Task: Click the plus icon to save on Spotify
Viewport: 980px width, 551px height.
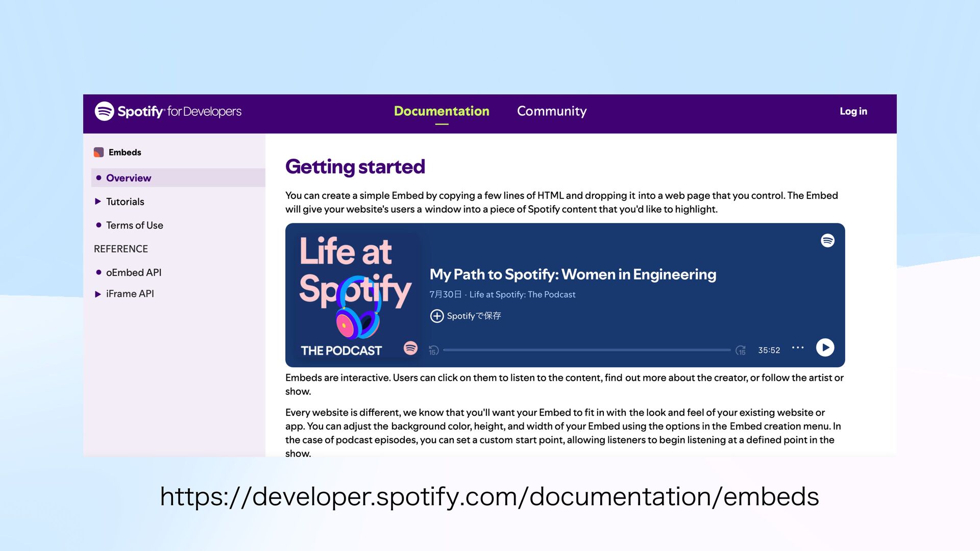Action: (437, 316)
